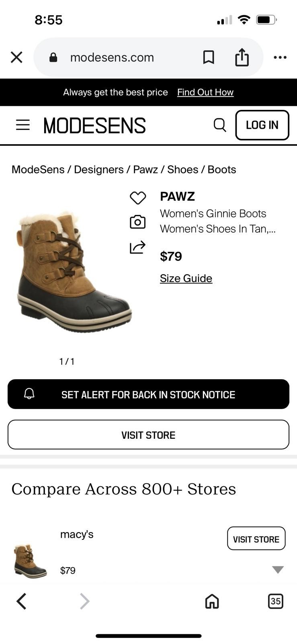The height and width of the screenshot is (644, 297).
Task: Open the 35 tabs switcher
Action: pos(275,601)
